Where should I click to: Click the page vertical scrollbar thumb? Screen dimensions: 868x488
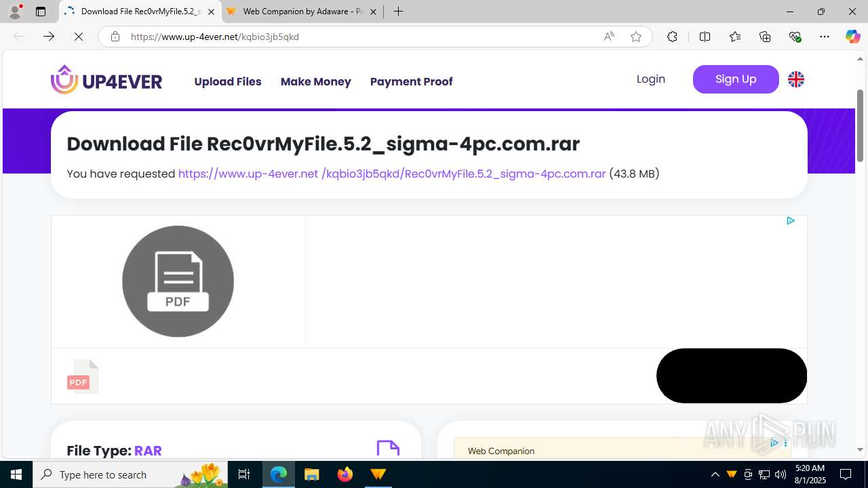[861, 125]
